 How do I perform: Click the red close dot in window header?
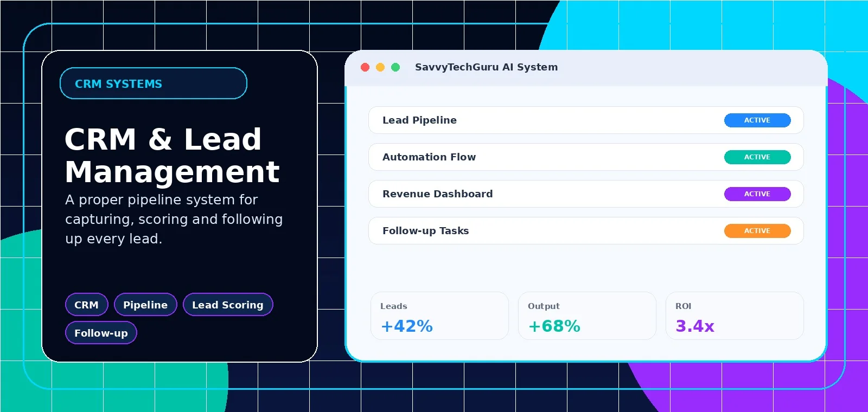coord(365,67)
